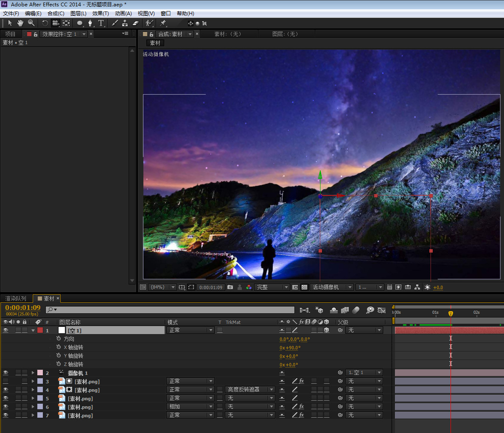Show layer 3 素材.png visibility

click(6, 381)
